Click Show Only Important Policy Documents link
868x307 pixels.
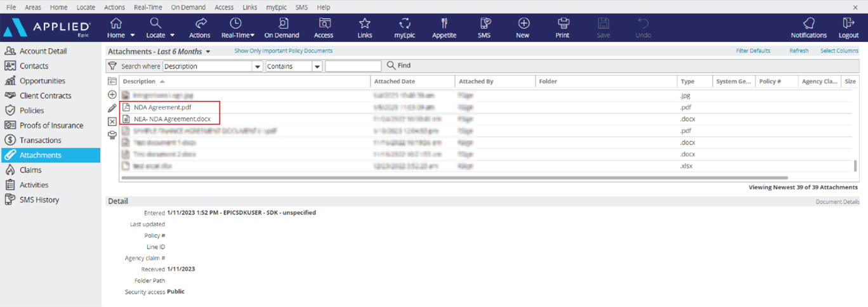pyautogui.click(x=283, y=51)
